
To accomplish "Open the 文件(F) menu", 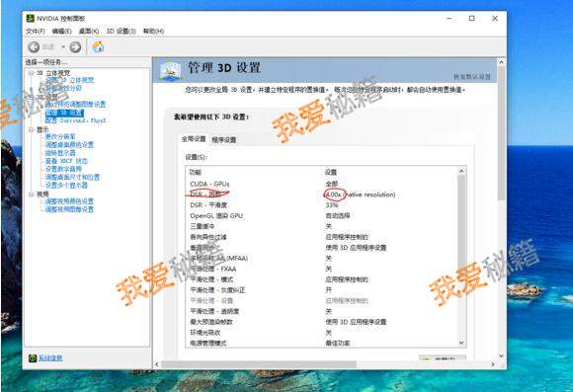I will click(x=36, y=31).
